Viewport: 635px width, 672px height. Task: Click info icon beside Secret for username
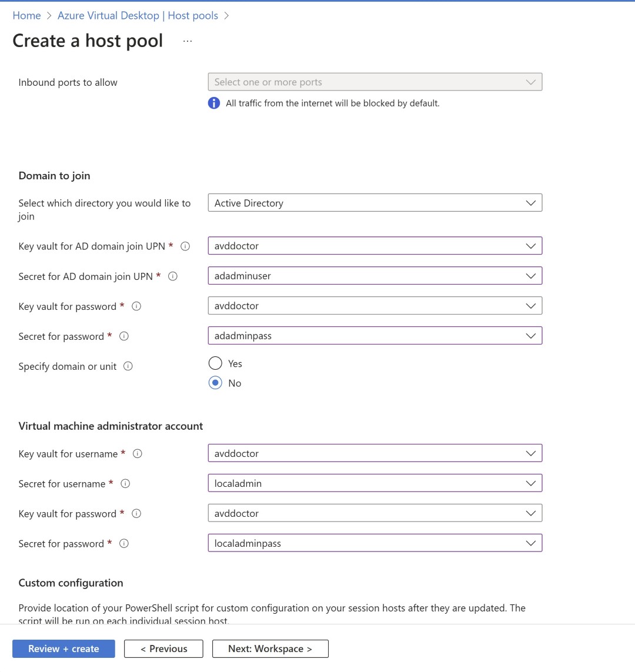point(125,484)
